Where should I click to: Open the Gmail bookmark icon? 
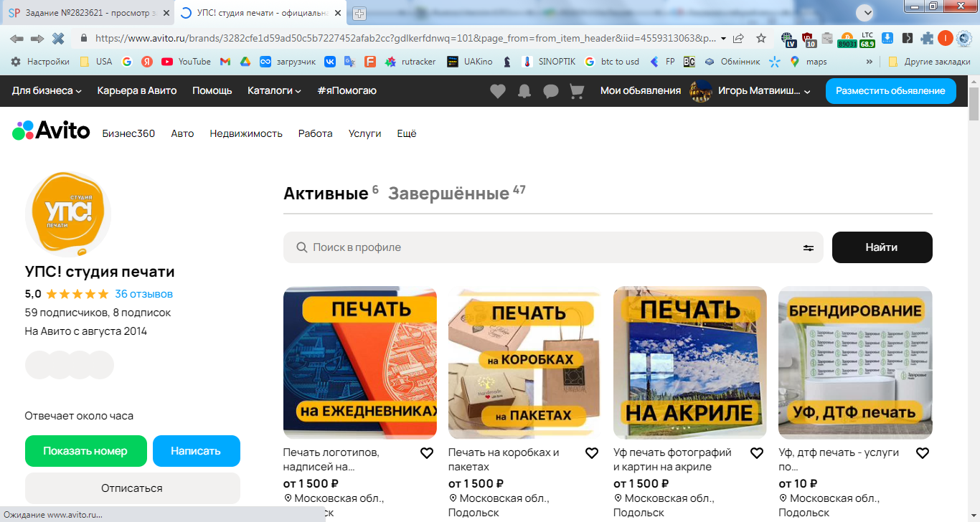coord(225,62)
